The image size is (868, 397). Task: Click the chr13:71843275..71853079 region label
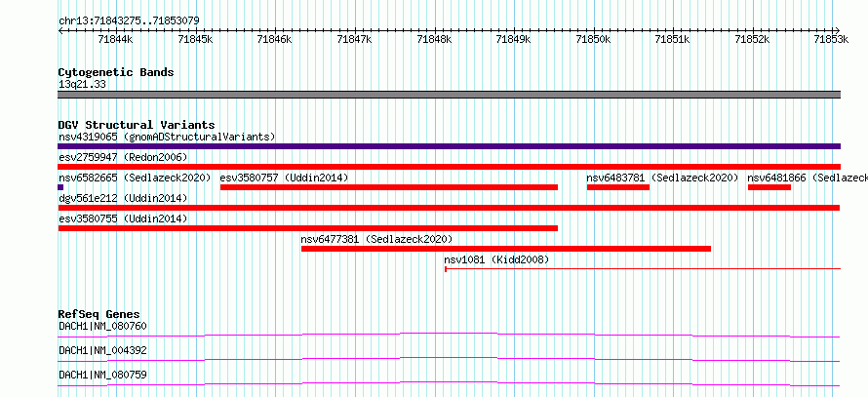tap(129, 20)
